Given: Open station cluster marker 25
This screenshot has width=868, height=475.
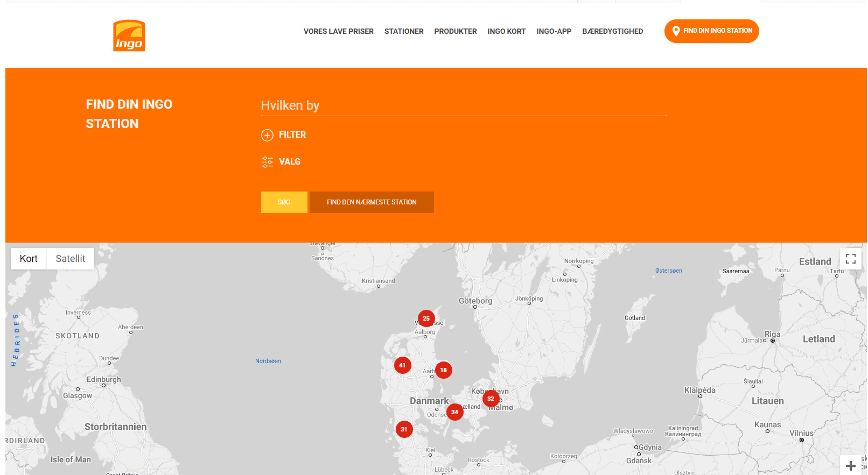Looking at the screenshot, I should (426, 318).
